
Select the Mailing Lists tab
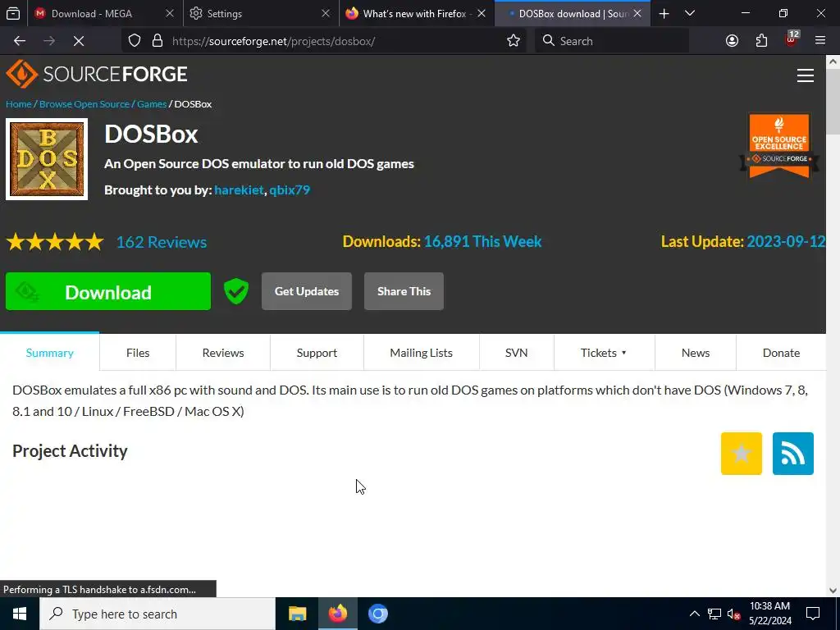(x=421, y=353)
